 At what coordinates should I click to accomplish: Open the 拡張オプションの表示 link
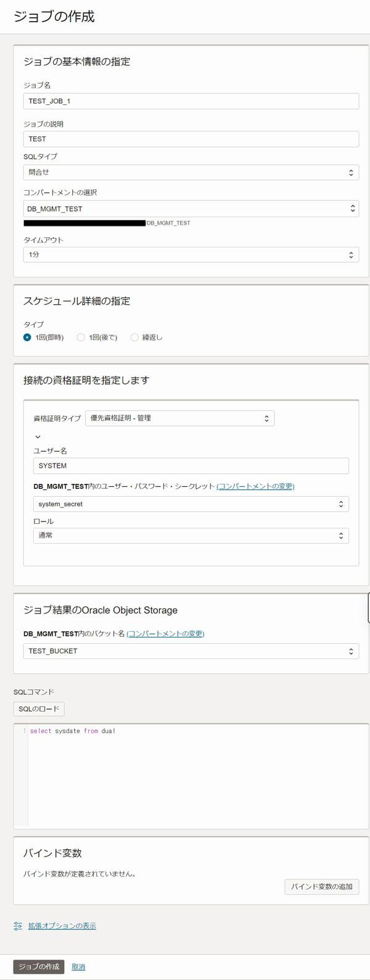62,926
